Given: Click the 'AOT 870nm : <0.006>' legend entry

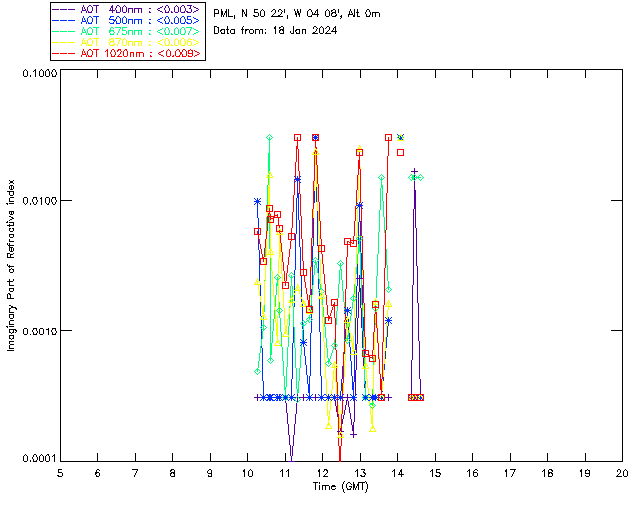Looking at the screenshot, I should (x=127, y=42).
